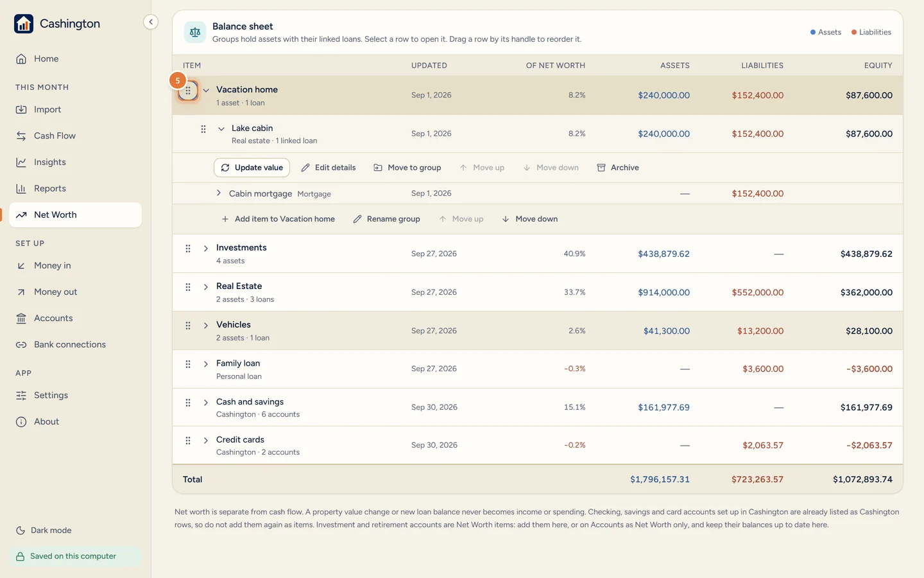
Task: Click the Vehicles row drag handle
Action: click(188, 326)
